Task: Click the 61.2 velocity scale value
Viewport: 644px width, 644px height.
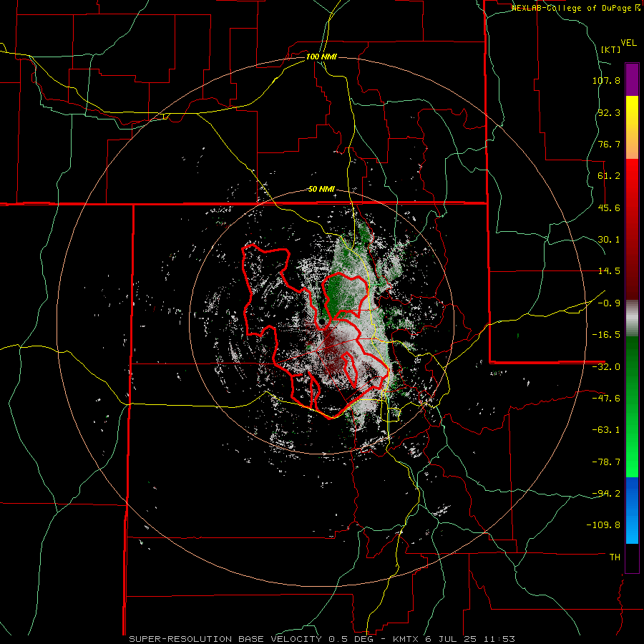Action: (609, 176)
